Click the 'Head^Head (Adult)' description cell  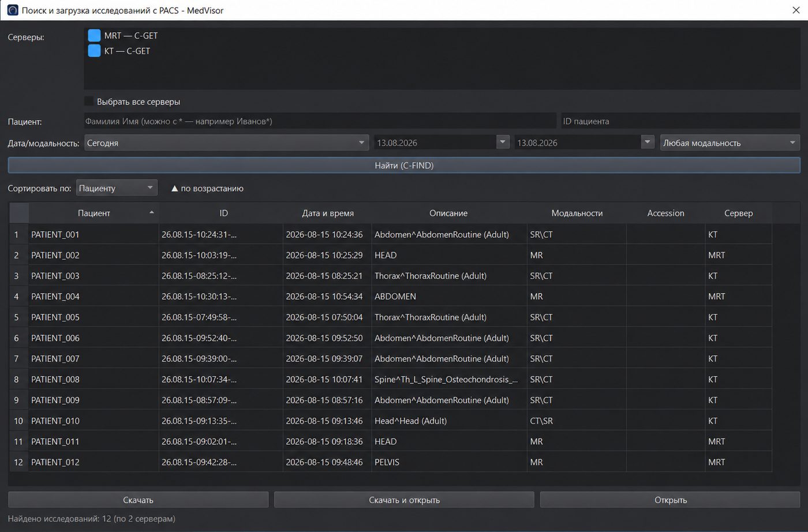(x=449, y=421)
